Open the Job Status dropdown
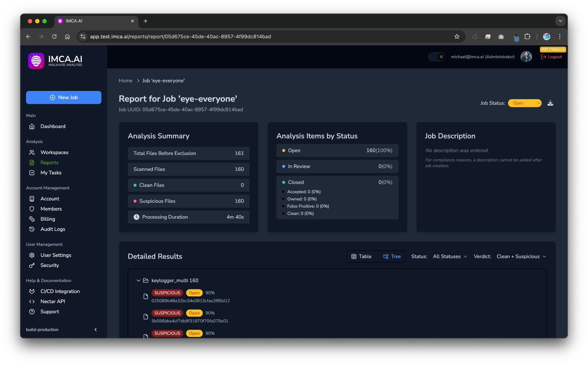 (x=525, y=103)
